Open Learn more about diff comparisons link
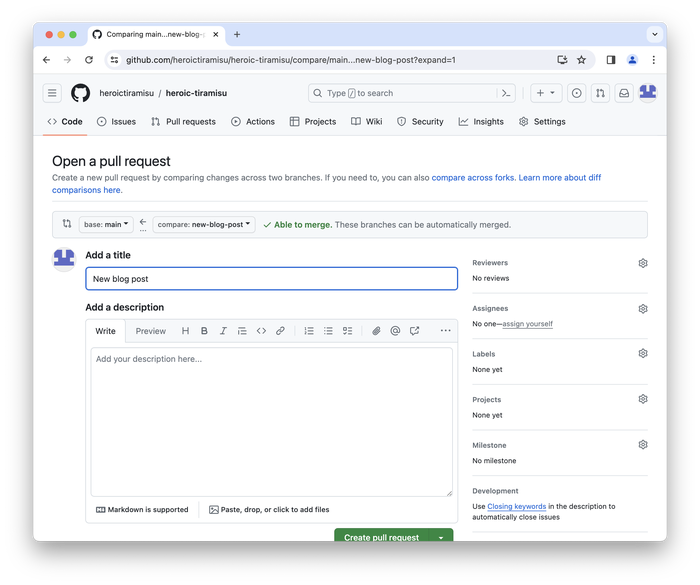This screenshot has height=585, width=700. tap(326, 184)
